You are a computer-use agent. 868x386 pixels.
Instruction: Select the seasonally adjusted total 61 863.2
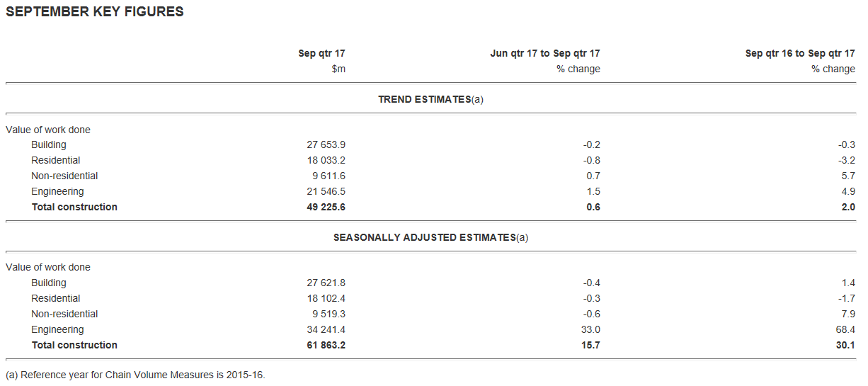[x=326, y=345]
